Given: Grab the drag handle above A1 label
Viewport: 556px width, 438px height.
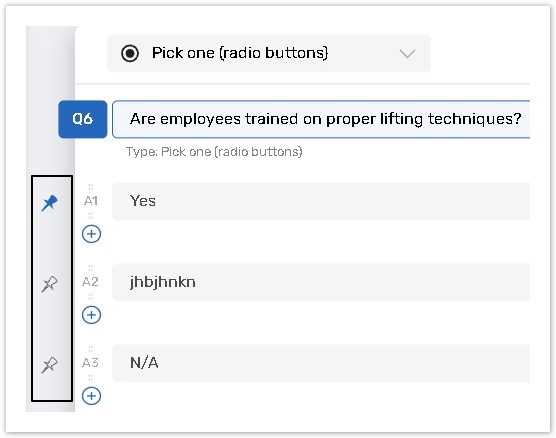Looking at the screenshot, I should tap(90, 187).
